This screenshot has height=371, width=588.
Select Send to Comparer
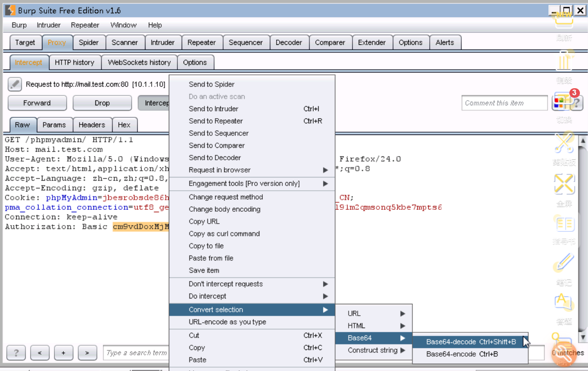pyautogui.click(x=252, y=145)
